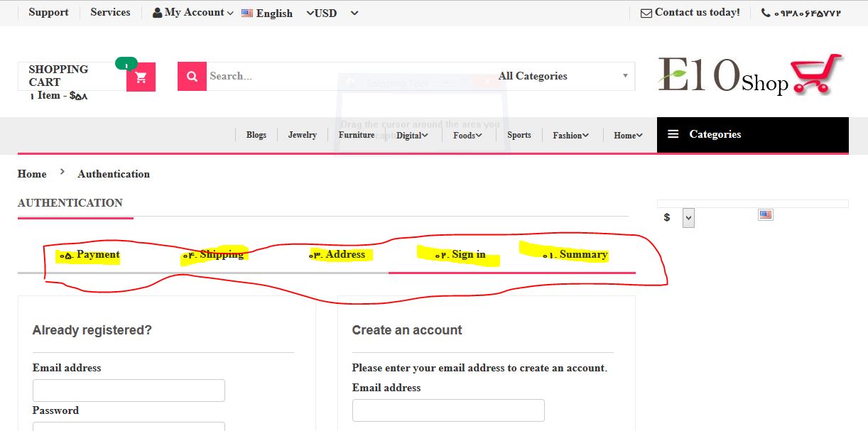This screenshot has height=431, width=868.
Task: Open the $ currency combo box in the sidebar
Action: pos(688,217)
